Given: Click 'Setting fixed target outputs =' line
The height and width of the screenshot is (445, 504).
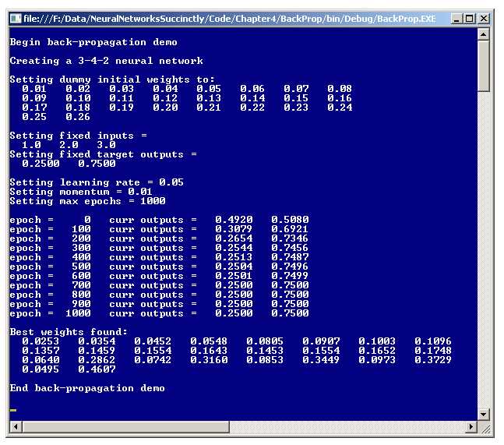Looking at the screenshot, I should (103, 154).
